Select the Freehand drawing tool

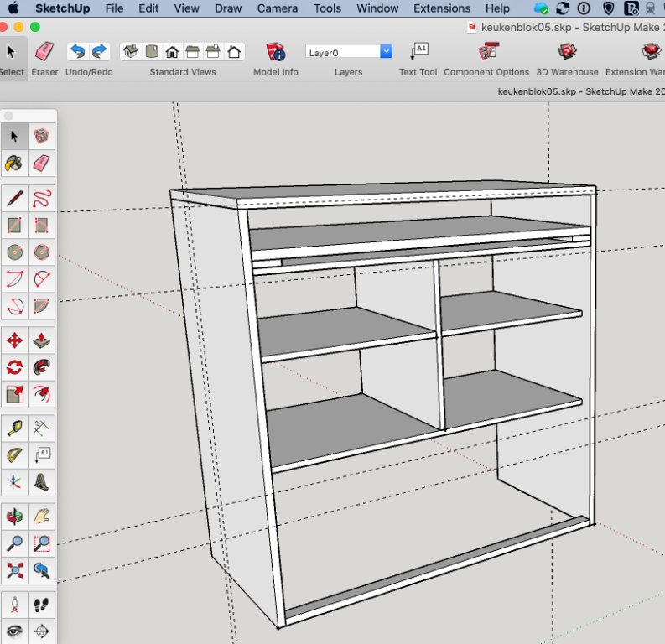coord(42,199)
